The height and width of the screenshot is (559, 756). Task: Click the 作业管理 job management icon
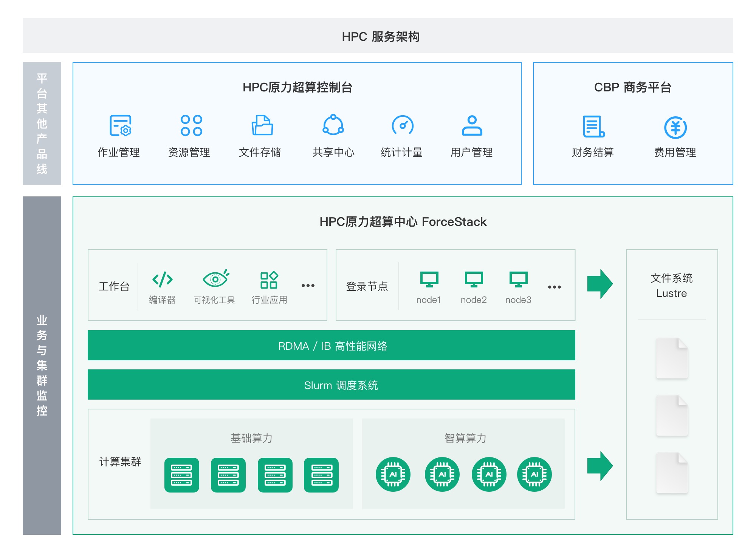tap(120, 125)
